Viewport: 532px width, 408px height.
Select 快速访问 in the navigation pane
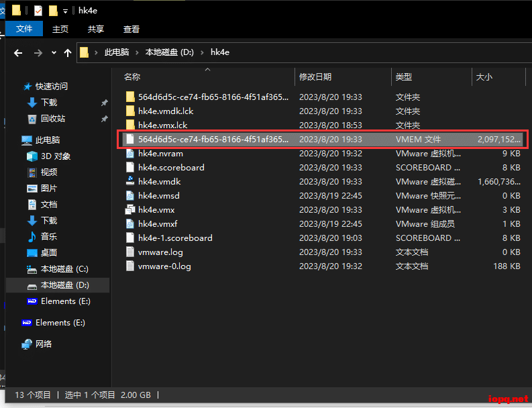pyautogui.click(x=51, y=86)
